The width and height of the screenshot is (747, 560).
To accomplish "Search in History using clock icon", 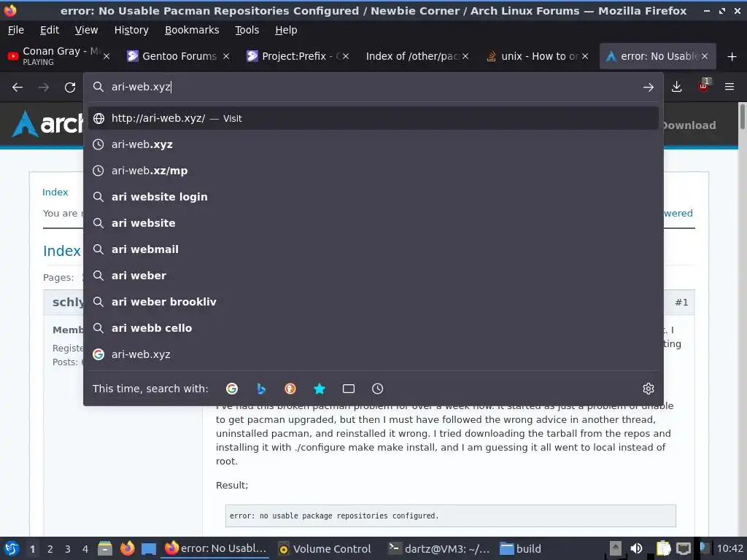I will pyautogui.click(x=377, y=389).
